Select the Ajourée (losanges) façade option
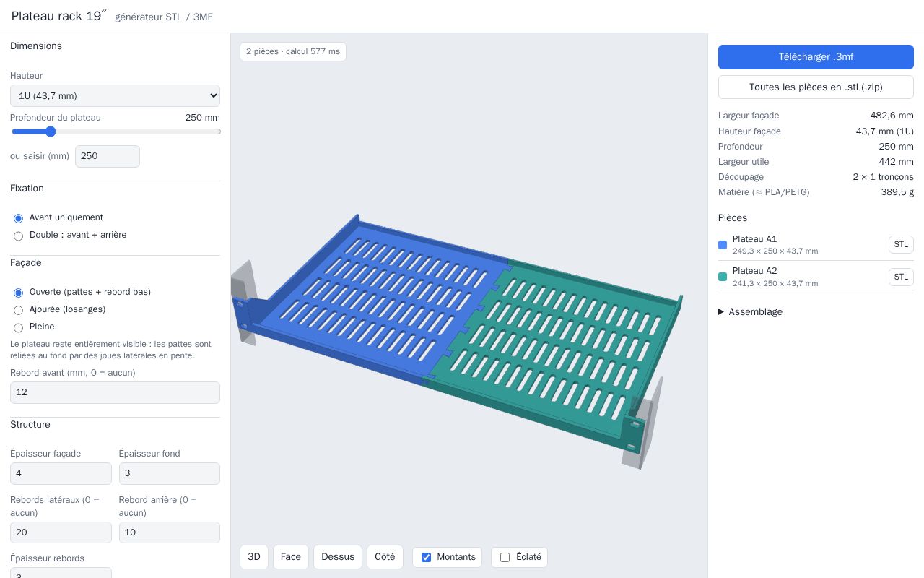 click(x=19, y=310)
